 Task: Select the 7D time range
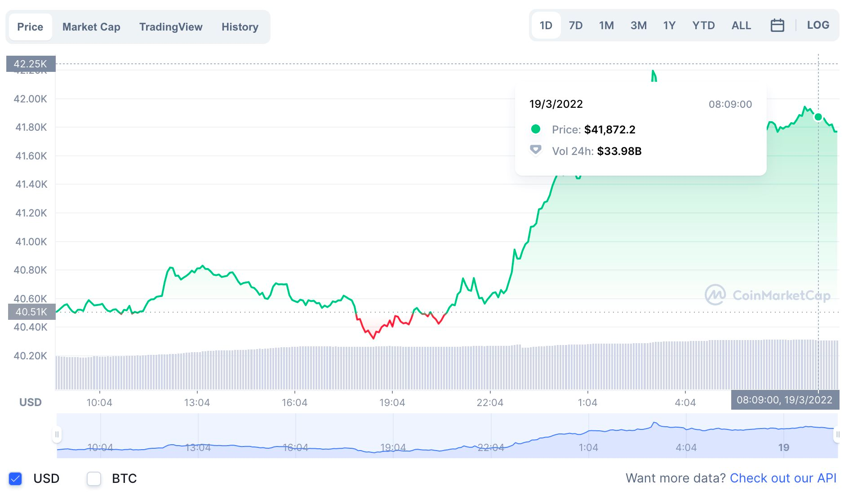[576, 26]
